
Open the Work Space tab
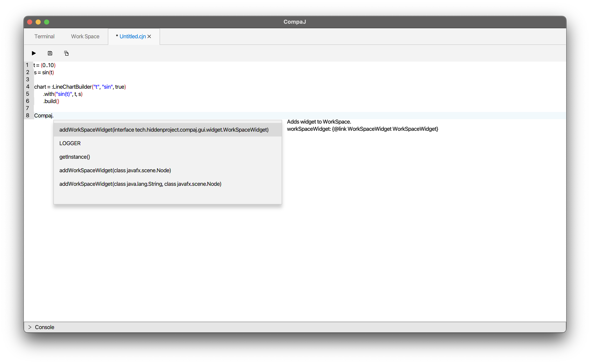tap(85, 36)
